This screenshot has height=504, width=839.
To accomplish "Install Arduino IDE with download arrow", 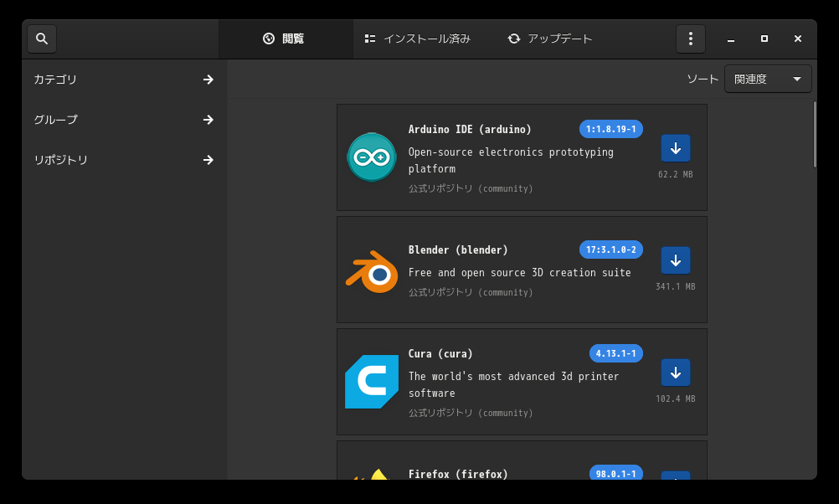I will (x=675, y=148).
